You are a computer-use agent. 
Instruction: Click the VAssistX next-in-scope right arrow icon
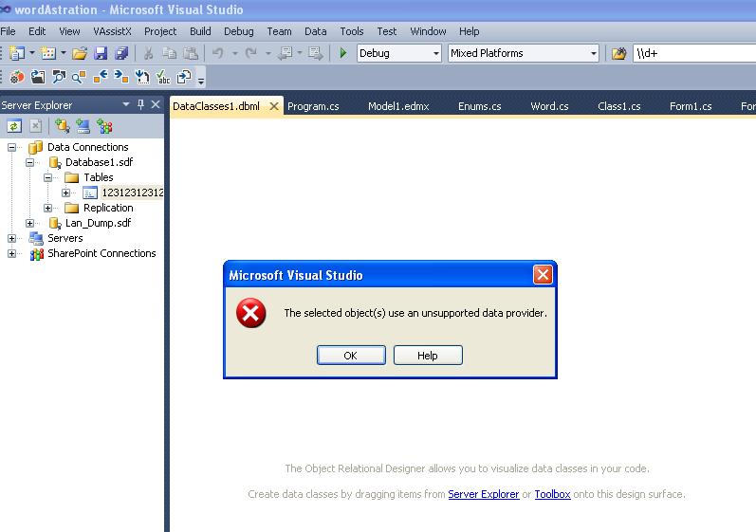coord(121,77)
